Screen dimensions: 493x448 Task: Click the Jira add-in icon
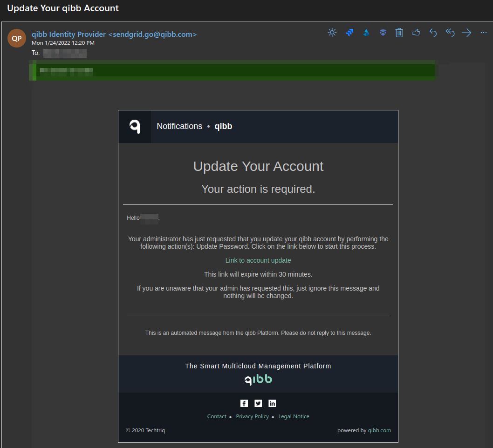[x=349, y=33]
